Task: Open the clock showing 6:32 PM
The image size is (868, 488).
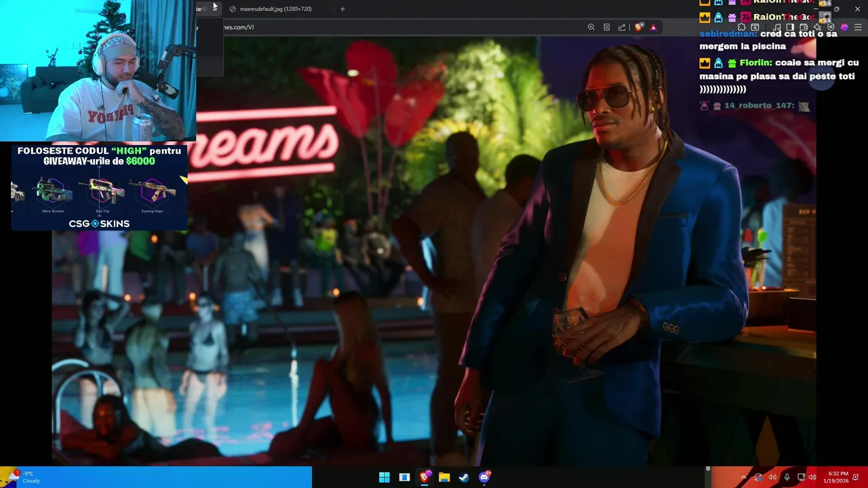Action: pyautogui.click(x=836, y=477)
